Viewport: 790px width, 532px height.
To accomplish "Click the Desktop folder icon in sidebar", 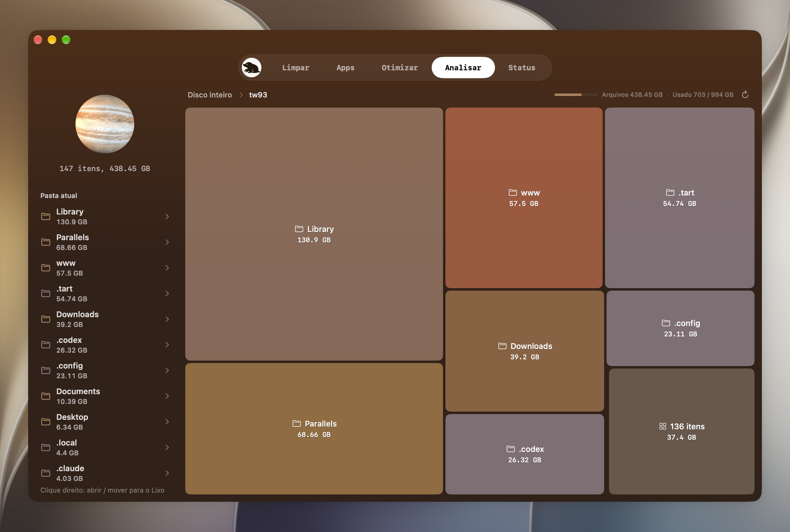I will (46, 422).
